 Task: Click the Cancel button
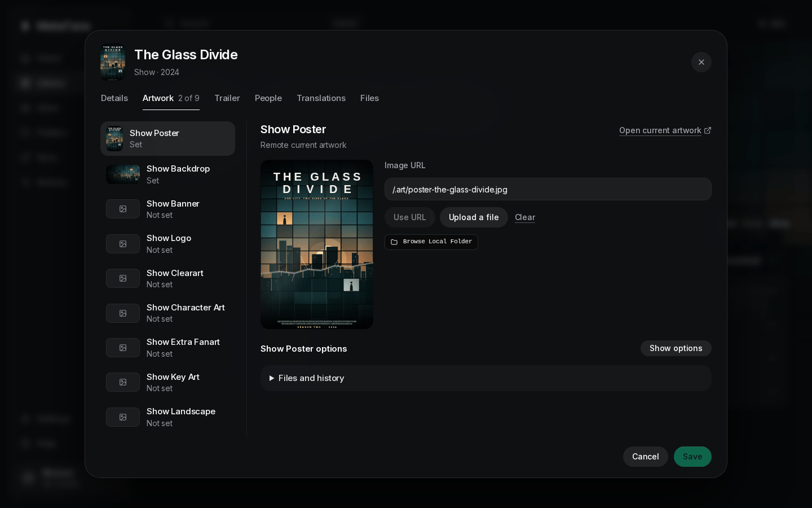coord(646,457)
